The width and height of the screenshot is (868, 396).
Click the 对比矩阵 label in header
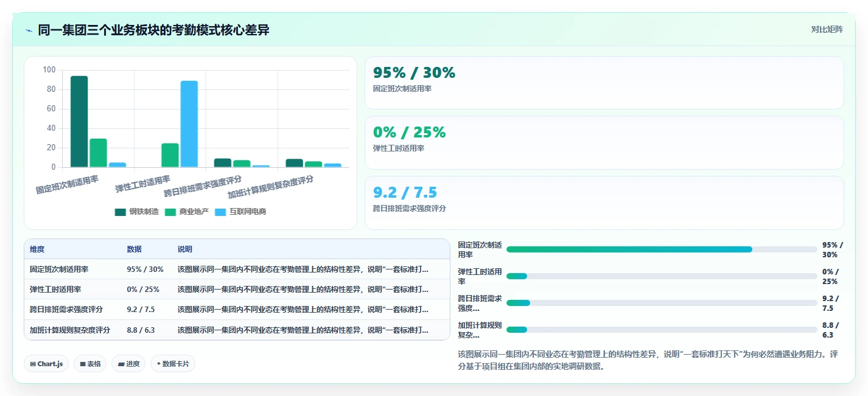(x=827, y=29)
